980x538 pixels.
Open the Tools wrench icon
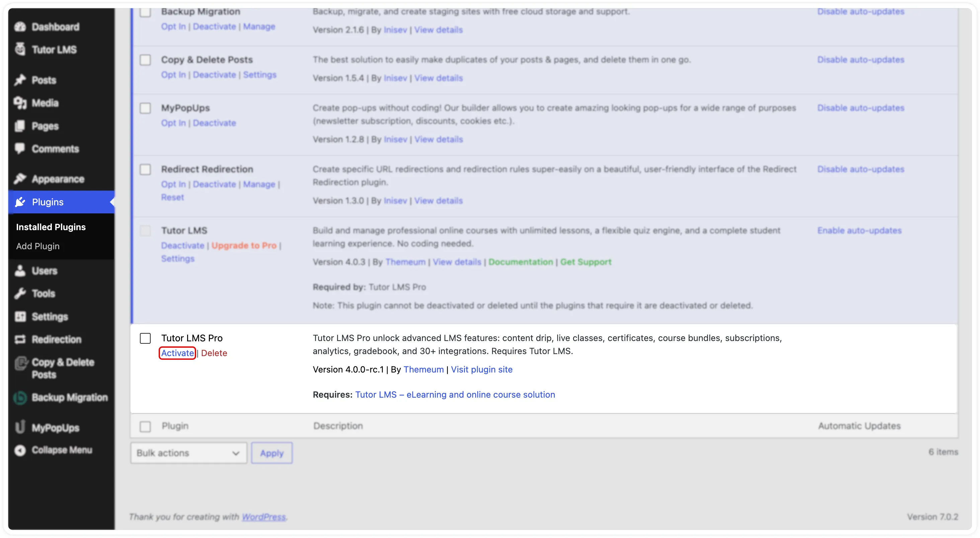click(x=20, y=293)
